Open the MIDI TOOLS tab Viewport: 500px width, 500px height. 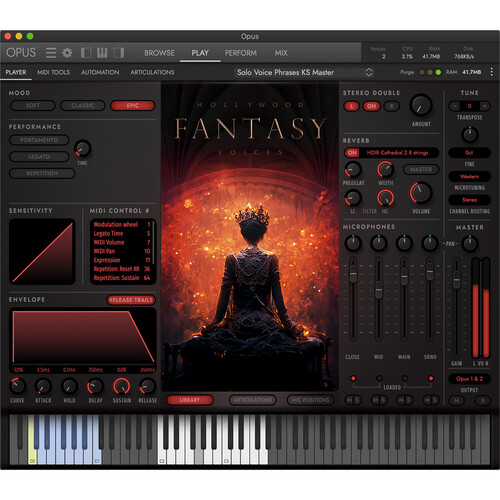point(53,72)
